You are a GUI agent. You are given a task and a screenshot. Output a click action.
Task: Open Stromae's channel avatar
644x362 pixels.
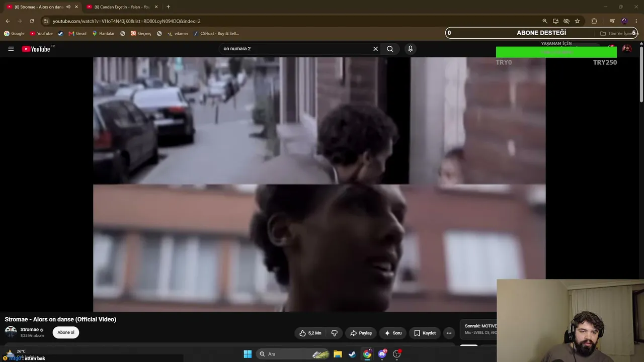(11, 332)
